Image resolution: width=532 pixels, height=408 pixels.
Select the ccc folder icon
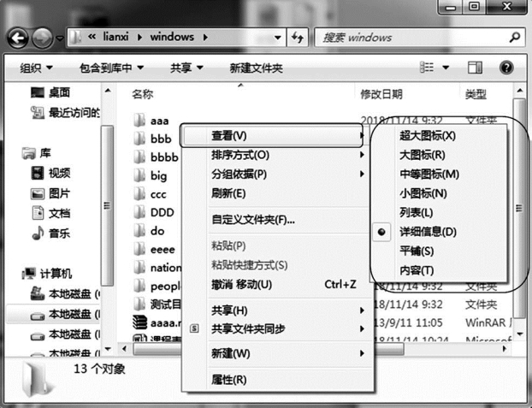pos(139,194)
